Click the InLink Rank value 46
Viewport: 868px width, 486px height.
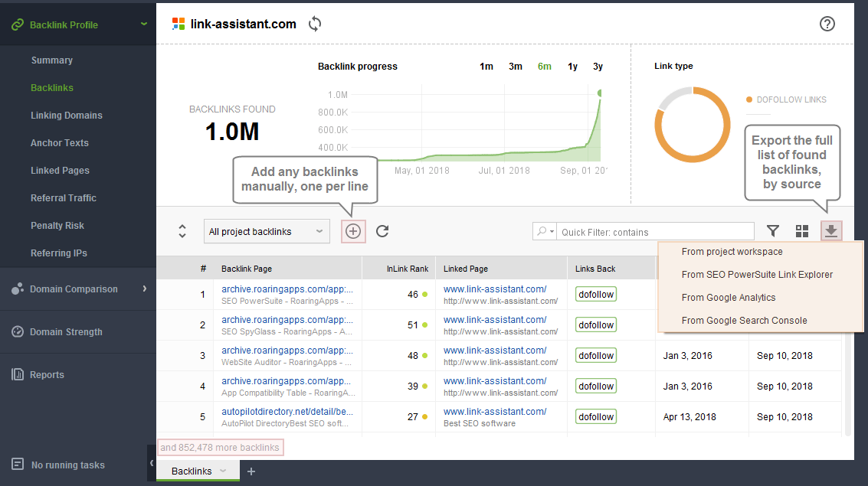tap(412, 295)
